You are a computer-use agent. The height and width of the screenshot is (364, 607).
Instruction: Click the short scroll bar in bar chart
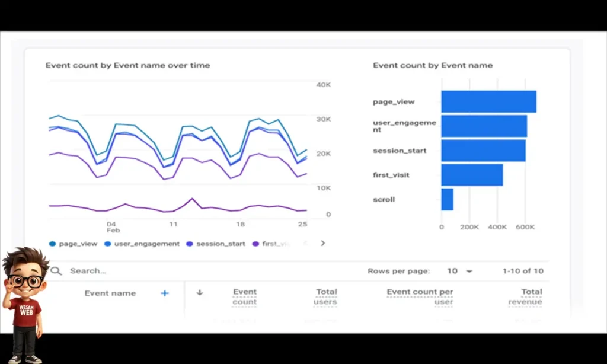[447, 199]
